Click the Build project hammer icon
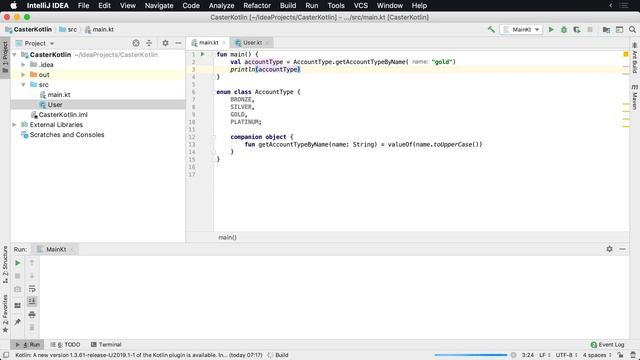 (x=491, y=29)
